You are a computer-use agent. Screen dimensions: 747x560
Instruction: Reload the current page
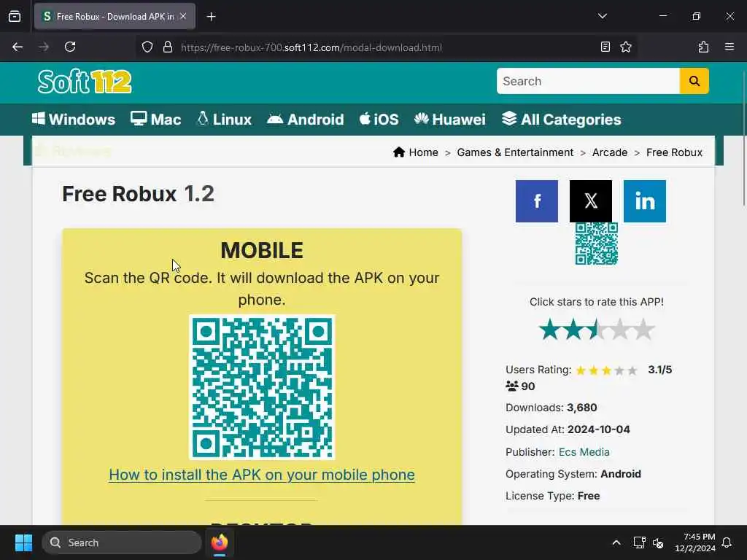click(x=70, y=47)
